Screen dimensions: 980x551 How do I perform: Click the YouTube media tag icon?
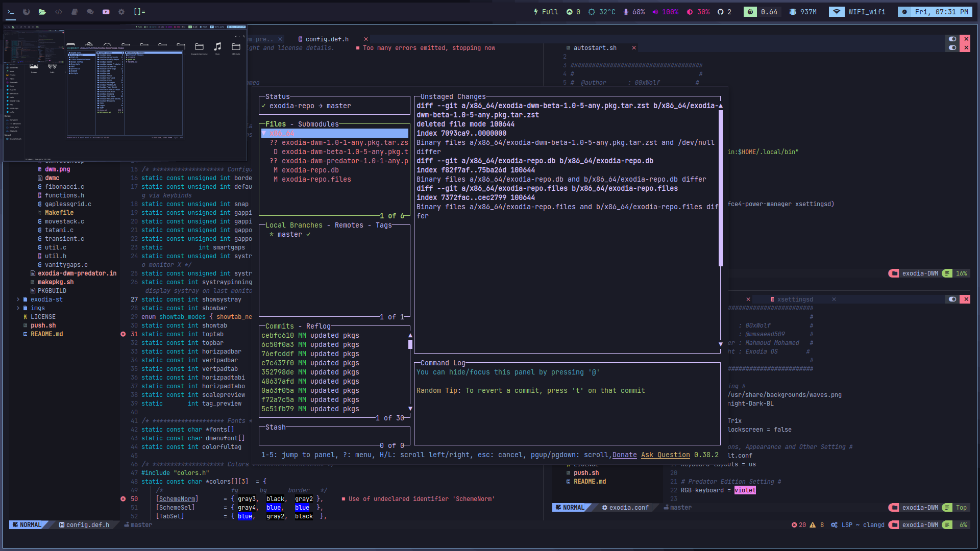coord(106,12)
